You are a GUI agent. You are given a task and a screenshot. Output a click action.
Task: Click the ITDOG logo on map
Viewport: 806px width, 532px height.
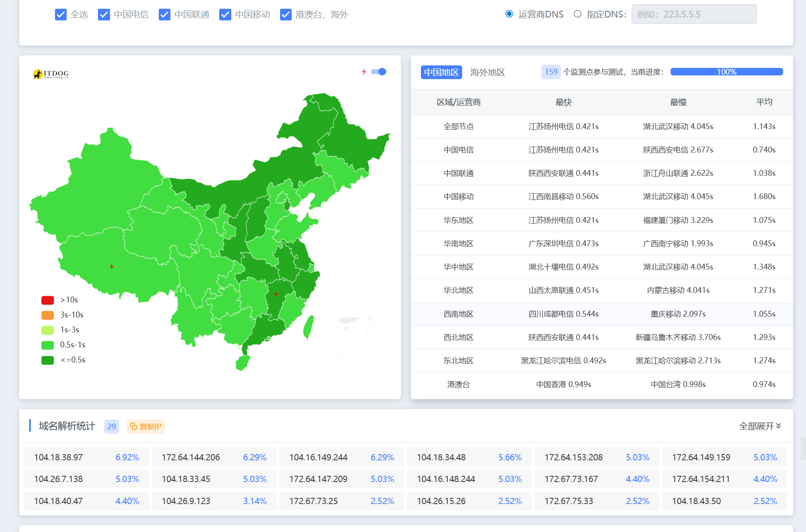[x=50, y=74]
